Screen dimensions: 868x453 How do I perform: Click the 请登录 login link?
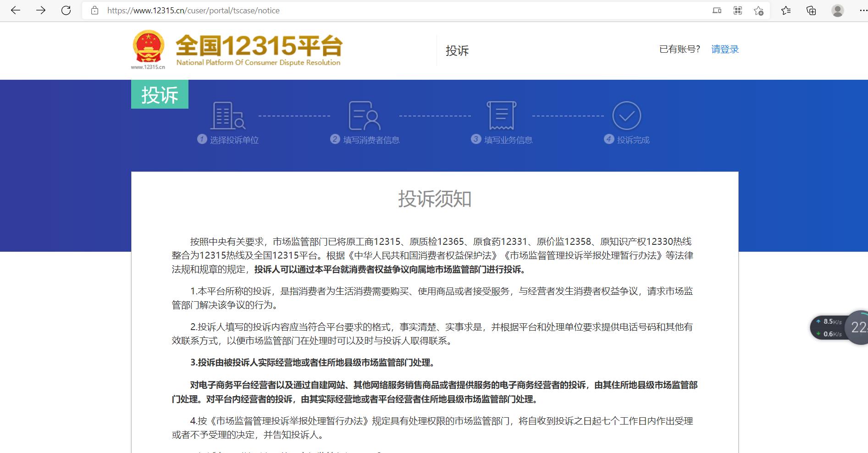(724, 49)
